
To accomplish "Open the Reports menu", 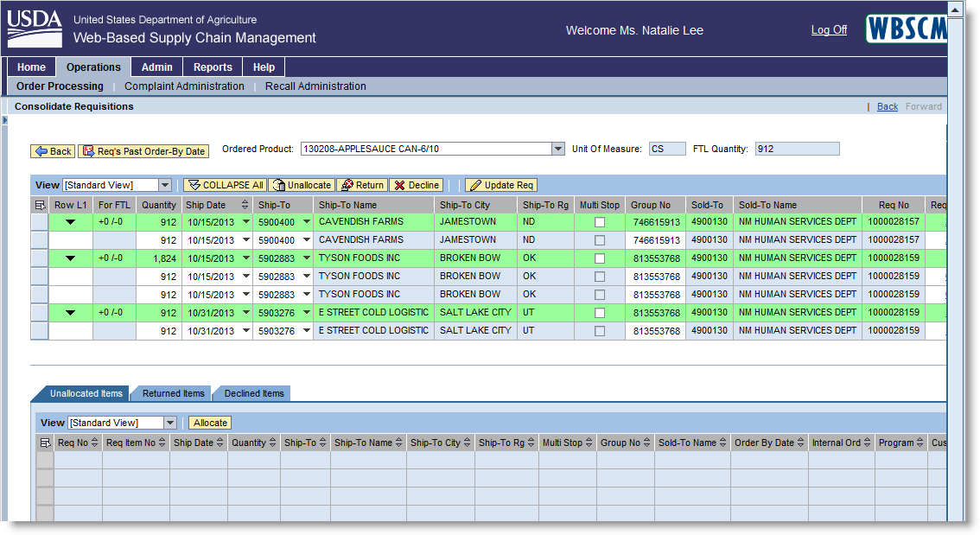I will tap(213, 67).
